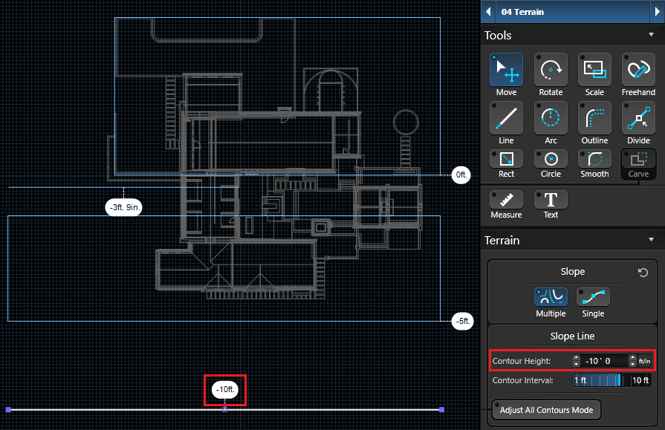Go to previous layer before 04 Terrain

pos(488,11)
